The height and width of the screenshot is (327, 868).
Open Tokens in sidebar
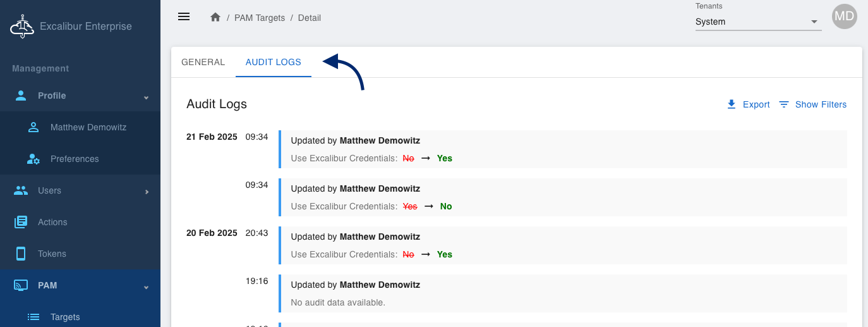(52, 254)
